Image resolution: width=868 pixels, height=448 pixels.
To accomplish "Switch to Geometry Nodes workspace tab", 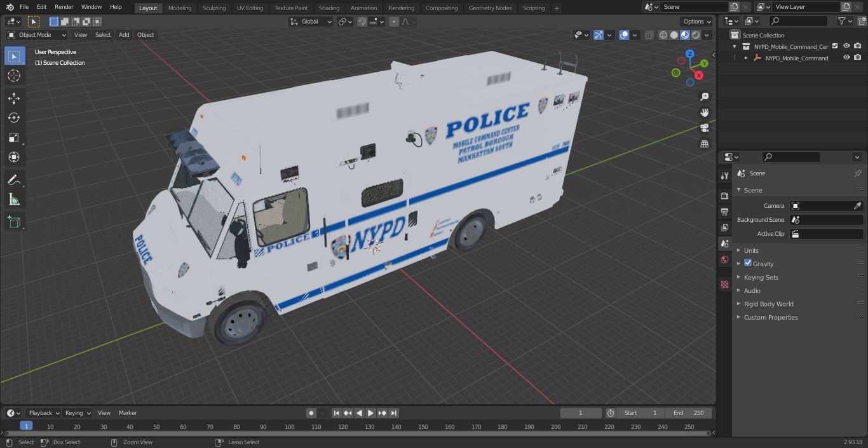I will (490, 8).
